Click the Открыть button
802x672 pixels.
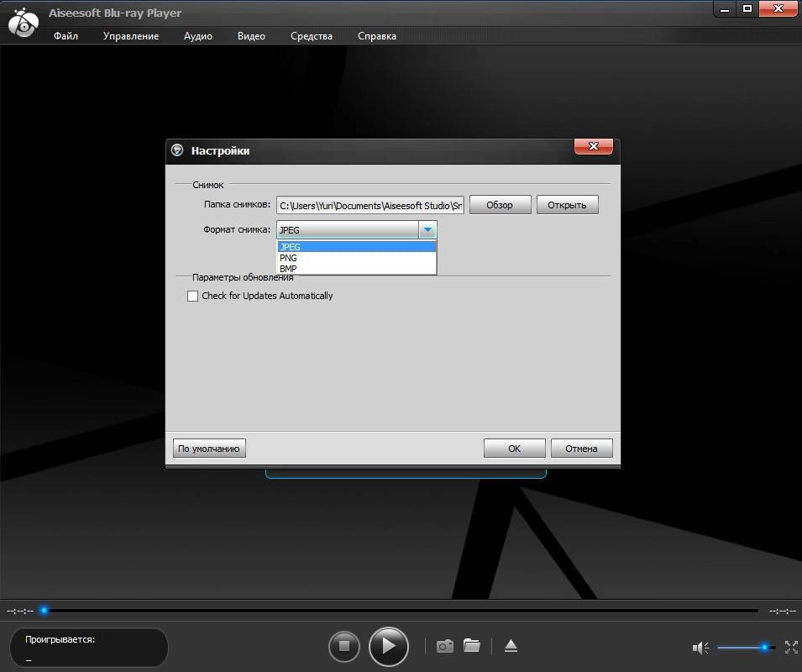pyautogui.click(x=567, y=205)
